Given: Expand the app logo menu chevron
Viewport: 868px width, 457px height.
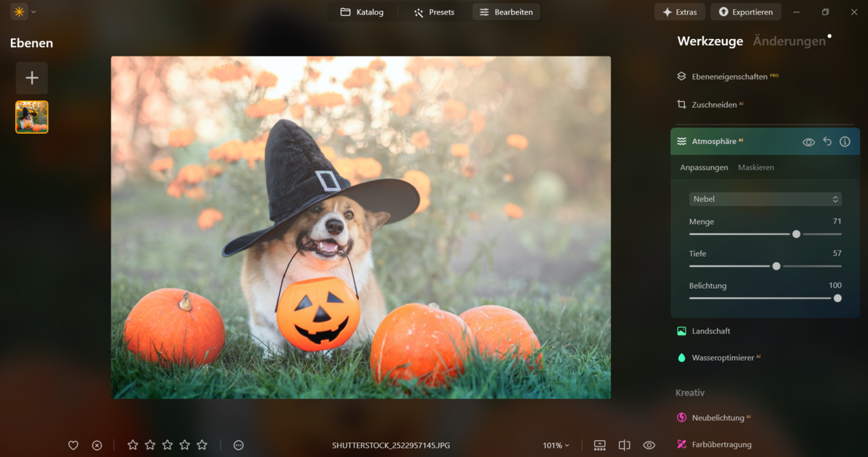Looking at the screenshot, I should [33, 12].
